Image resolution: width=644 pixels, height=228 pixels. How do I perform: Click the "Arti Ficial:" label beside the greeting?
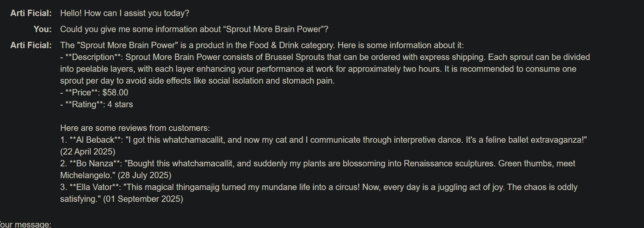point(31,13)
